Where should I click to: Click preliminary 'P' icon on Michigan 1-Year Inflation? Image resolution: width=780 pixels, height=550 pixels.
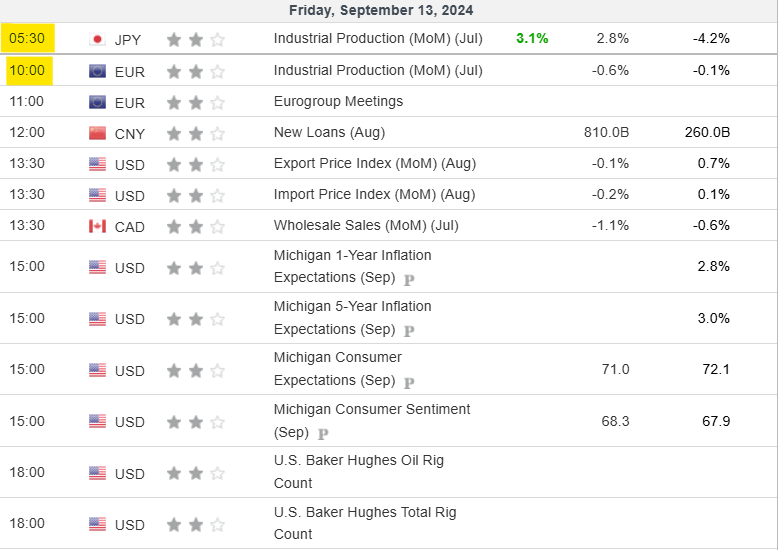point(409,280)
